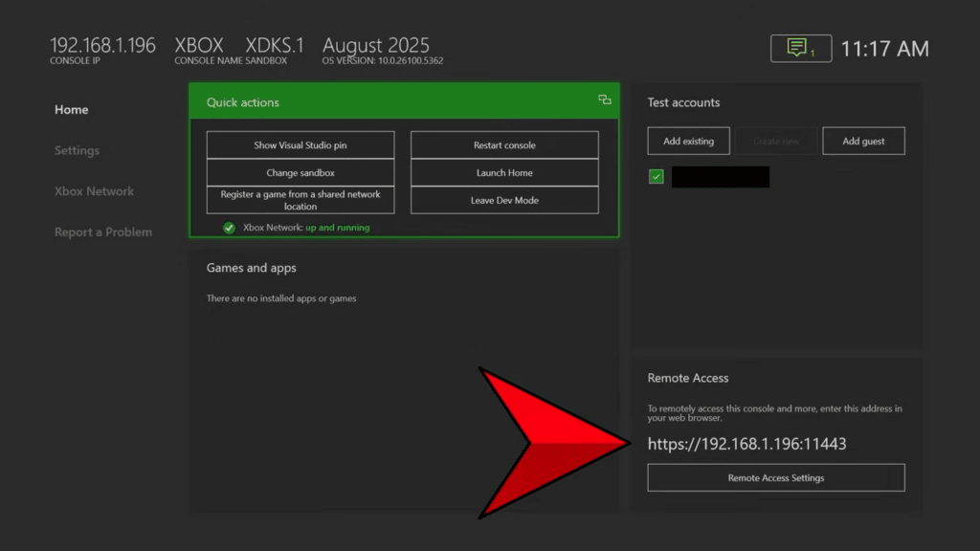Click the Restart console button
The width and height of the screenshot is (980, 551).
[x=503, y=144]
